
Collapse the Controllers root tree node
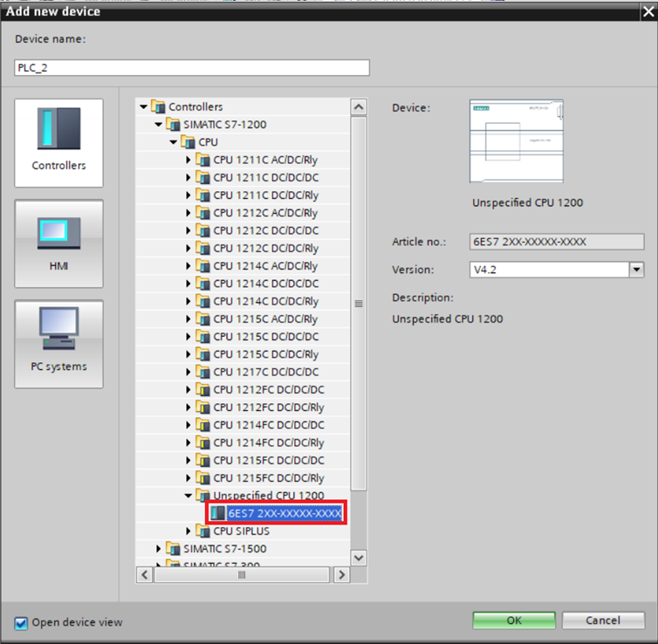coord(143,106)
